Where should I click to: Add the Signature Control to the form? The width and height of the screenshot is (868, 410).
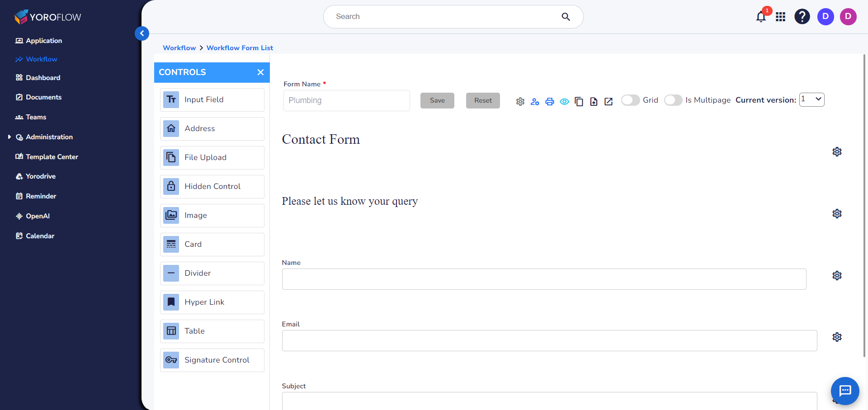click(212, 360)
